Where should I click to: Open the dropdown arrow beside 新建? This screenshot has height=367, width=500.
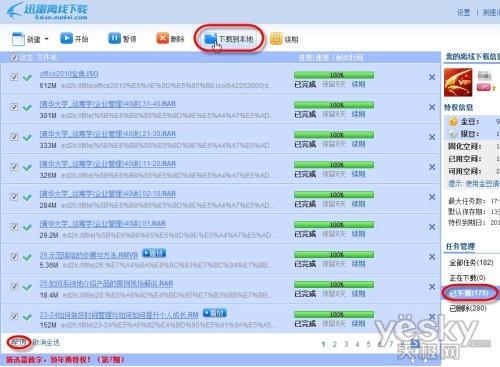[46, 39]
